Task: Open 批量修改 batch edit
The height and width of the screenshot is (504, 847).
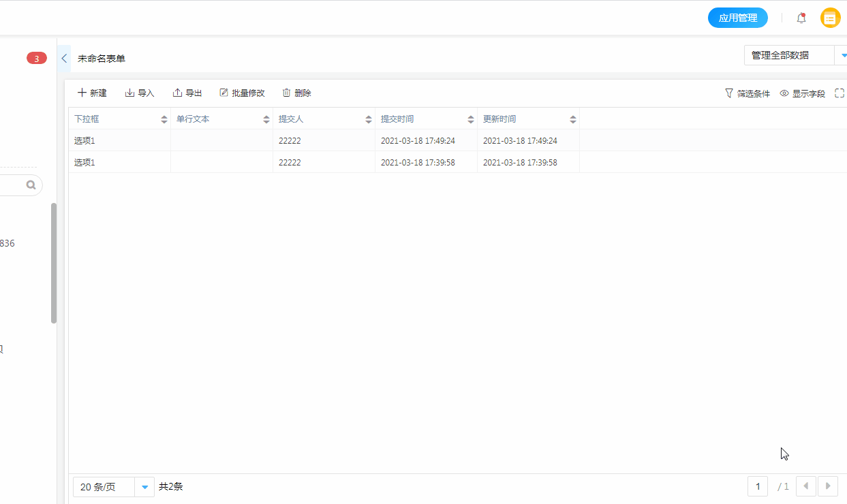Action: [242, 93]
